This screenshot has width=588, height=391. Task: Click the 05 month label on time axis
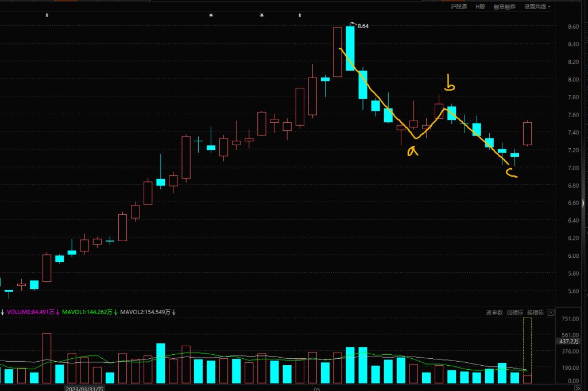[317, 389]
